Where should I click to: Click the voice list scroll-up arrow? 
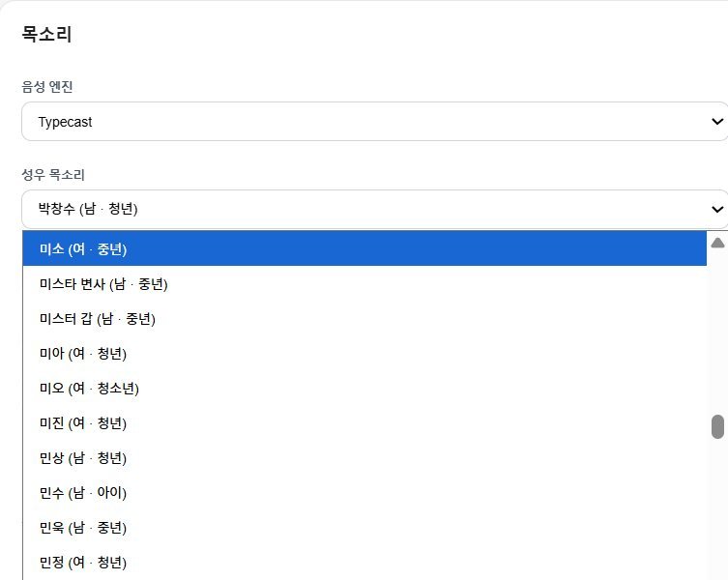pos(717,243)
